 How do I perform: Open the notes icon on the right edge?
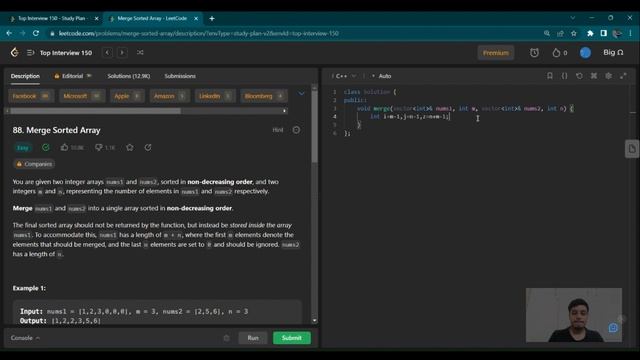(632, 149)
